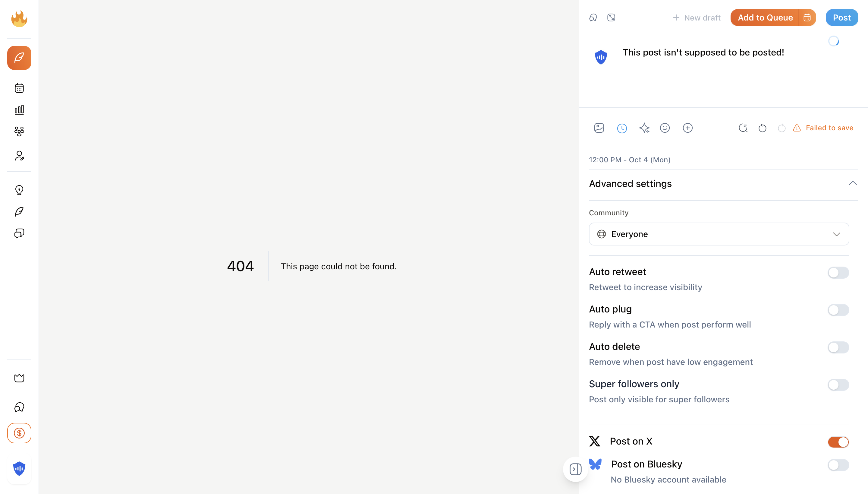The height and width of the screenshot is (494, 868).
Task: Open the analytics chart panel
Action: (x=19, y=109)
